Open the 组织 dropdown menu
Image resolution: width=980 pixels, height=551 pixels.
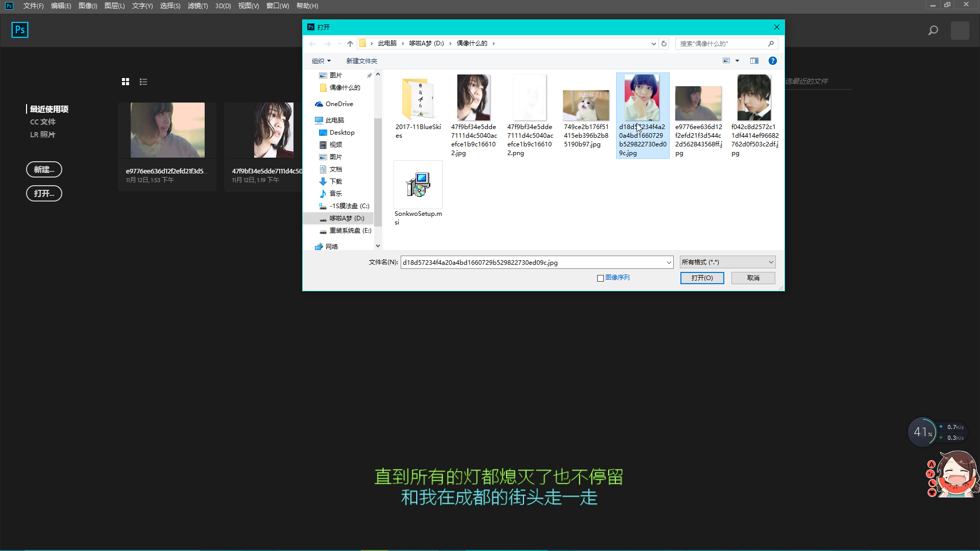point(321,61)
